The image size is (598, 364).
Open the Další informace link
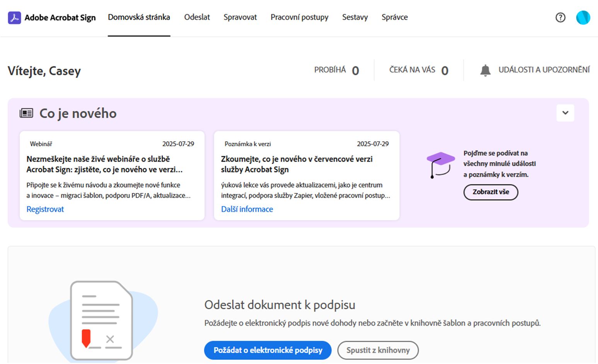(x=247, y=209)
